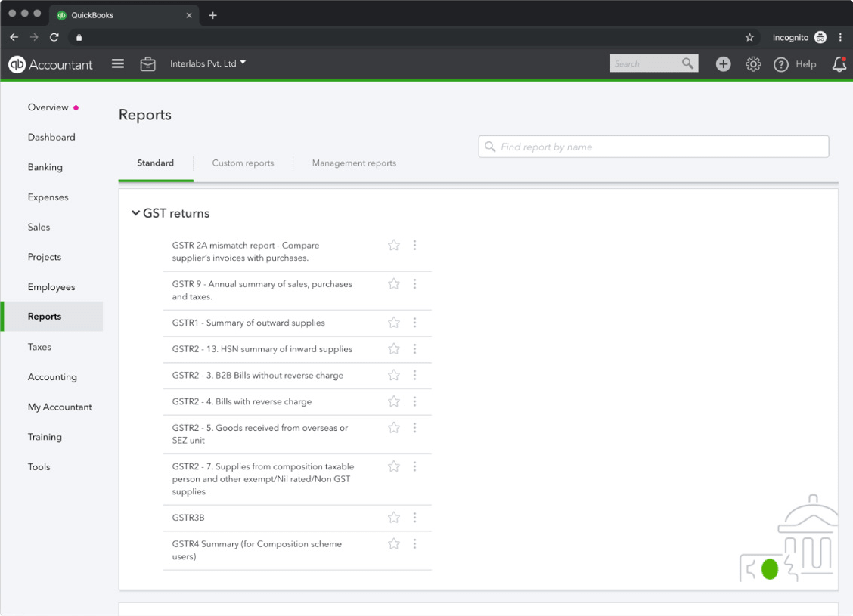853x616 pixels.
Task: Switch to the Custom reports tab
Action: click(x=243, y=163)
